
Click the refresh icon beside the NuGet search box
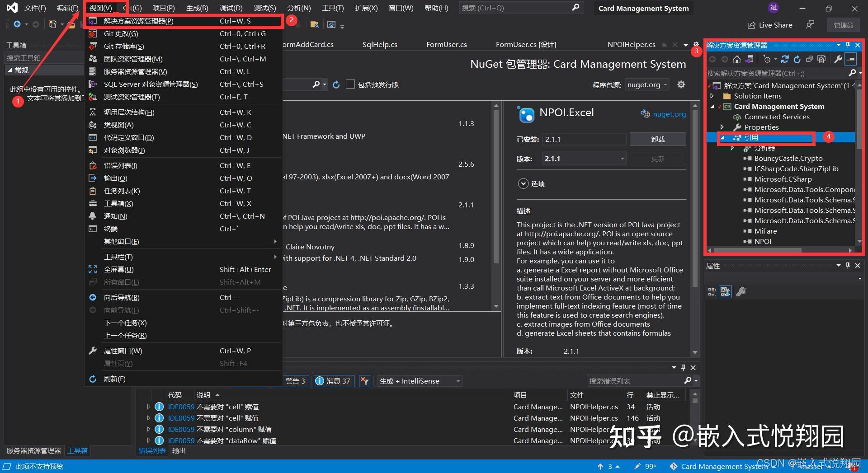point(336,84)
